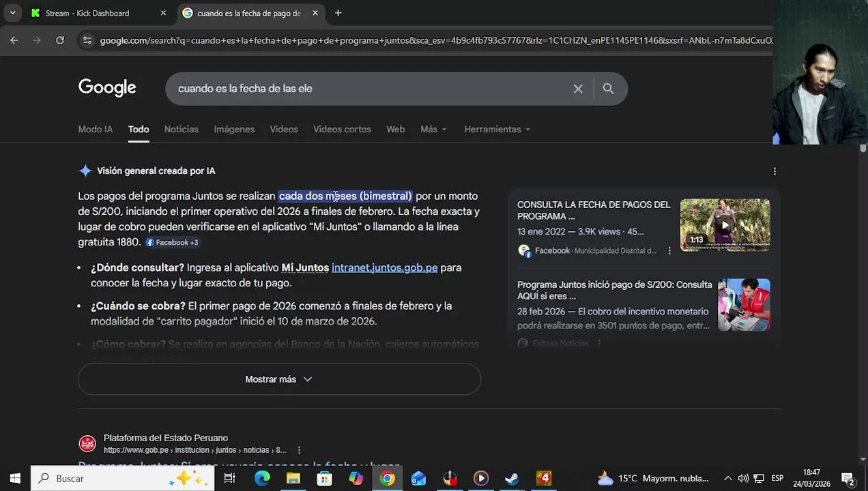Screen dimensions: 868x491
Task: Open the Web results tab
Action: click(396, 129)
